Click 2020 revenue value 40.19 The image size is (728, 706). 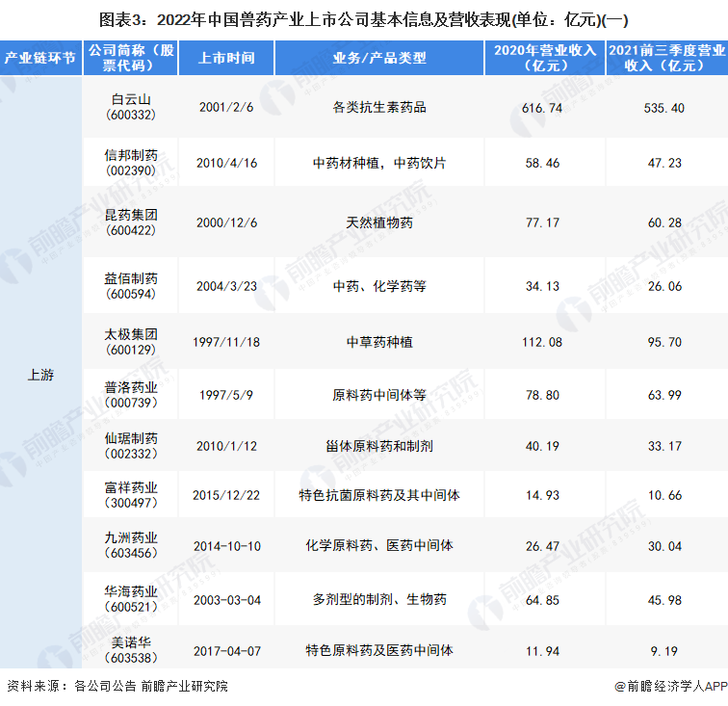542,446
